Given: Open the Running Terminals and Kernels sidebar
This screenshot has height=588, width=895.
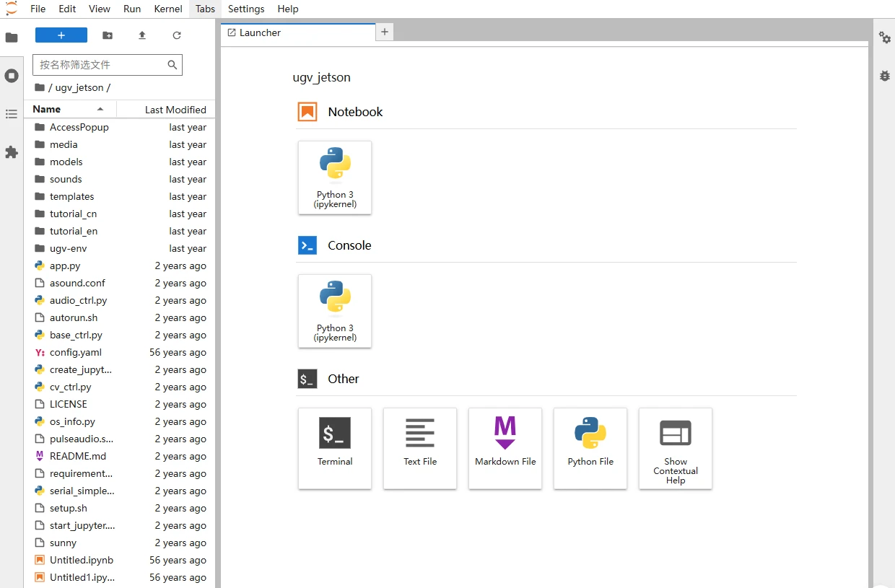Looking at the screenshot, I should click(12, 75).
